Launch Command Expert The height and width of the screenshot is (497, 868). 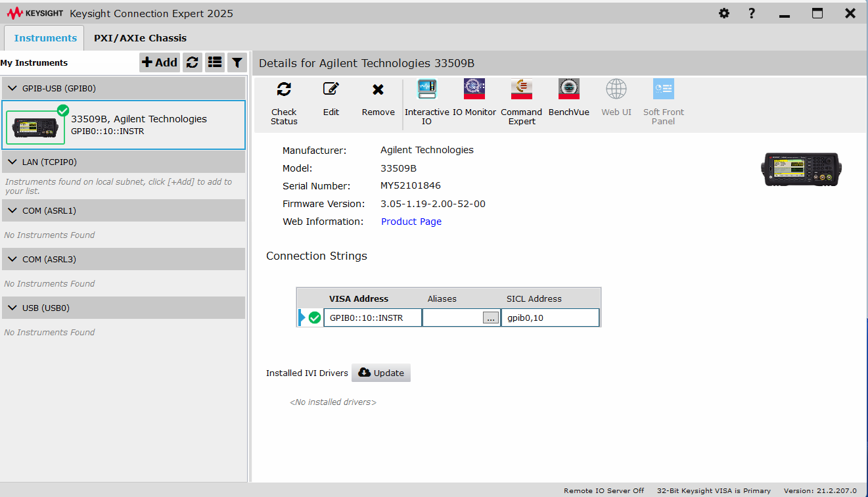[521, 90]
